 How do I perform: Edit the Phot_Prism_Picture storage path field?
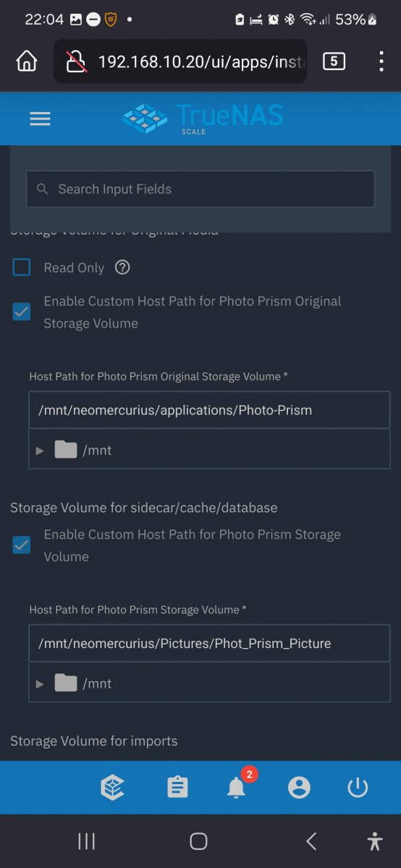(x=209, y=644)
